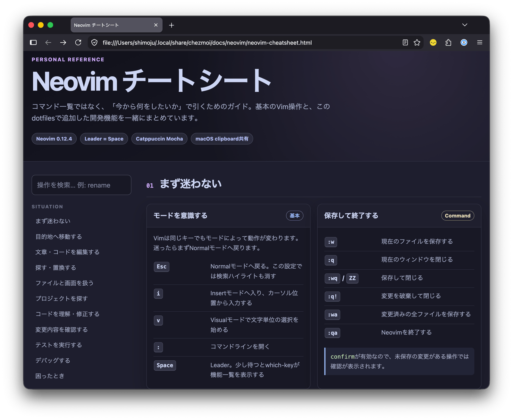The width and height of the screenshot is (513, 420).
Task: Click the ZZ command chip
Action: [352, 278]
